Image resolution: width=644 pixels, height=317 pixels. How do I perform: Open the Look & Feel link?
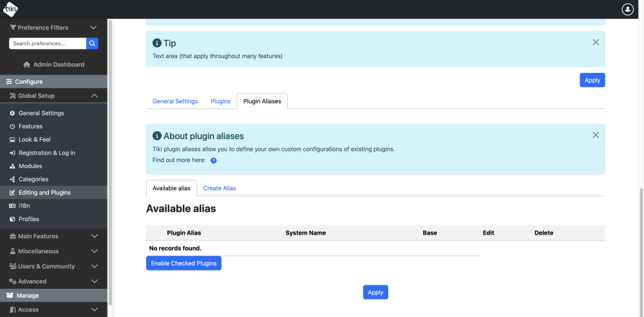[x=35, y=139]
